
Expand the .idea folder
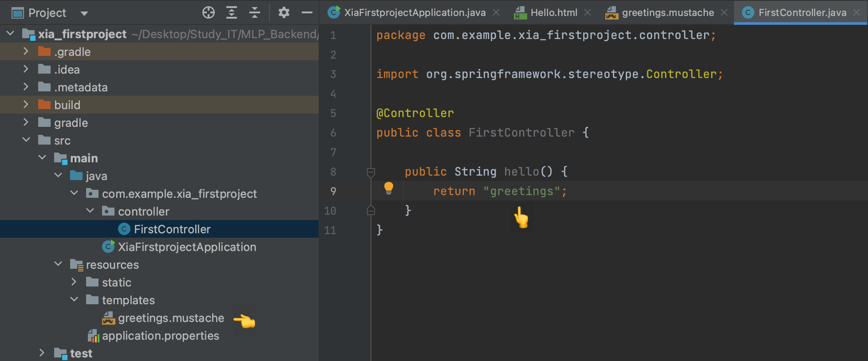[x=26, y=69]
